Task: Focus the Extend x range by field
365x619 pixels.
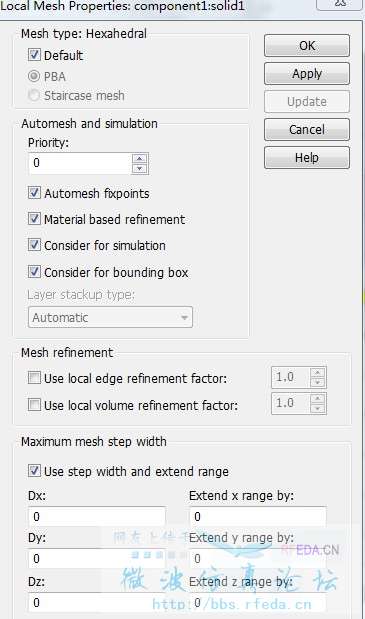Action: tap(258, 516)
